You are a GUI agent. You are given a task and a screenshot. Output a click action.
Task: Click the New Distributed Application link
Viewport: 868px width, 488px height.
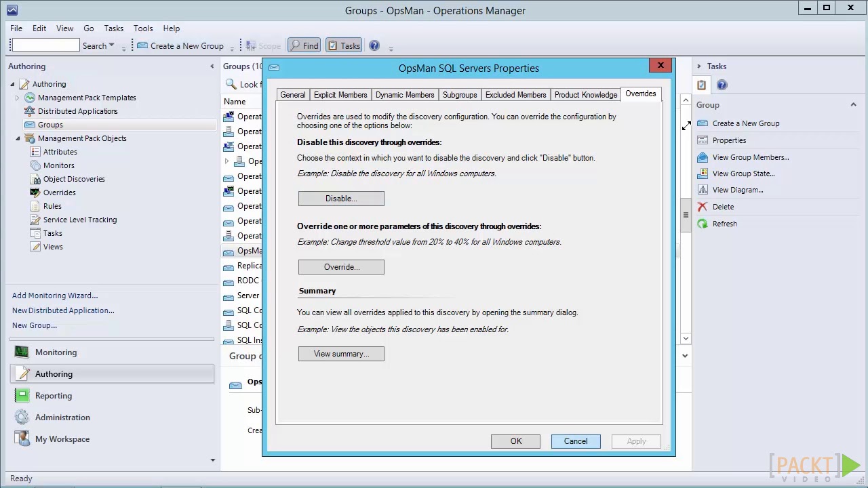pyautogui.click(x=63, y=310)
